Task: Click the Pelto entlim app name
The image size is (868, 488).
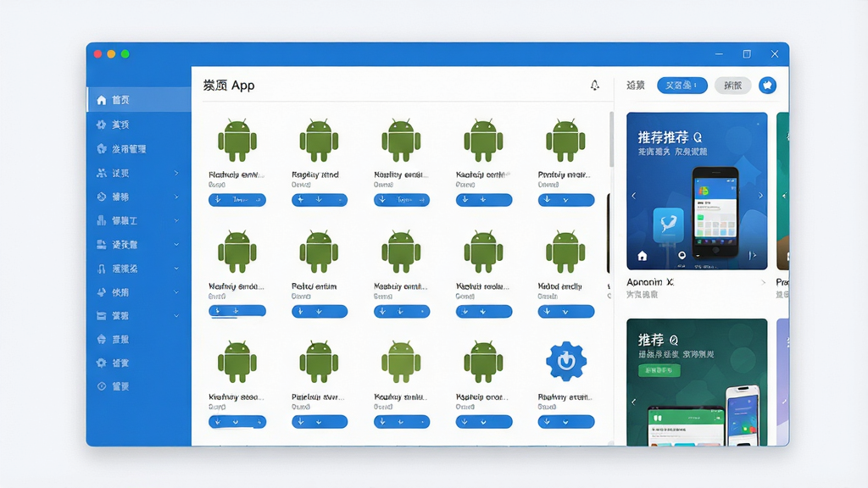Action: [x=314, y=286]
